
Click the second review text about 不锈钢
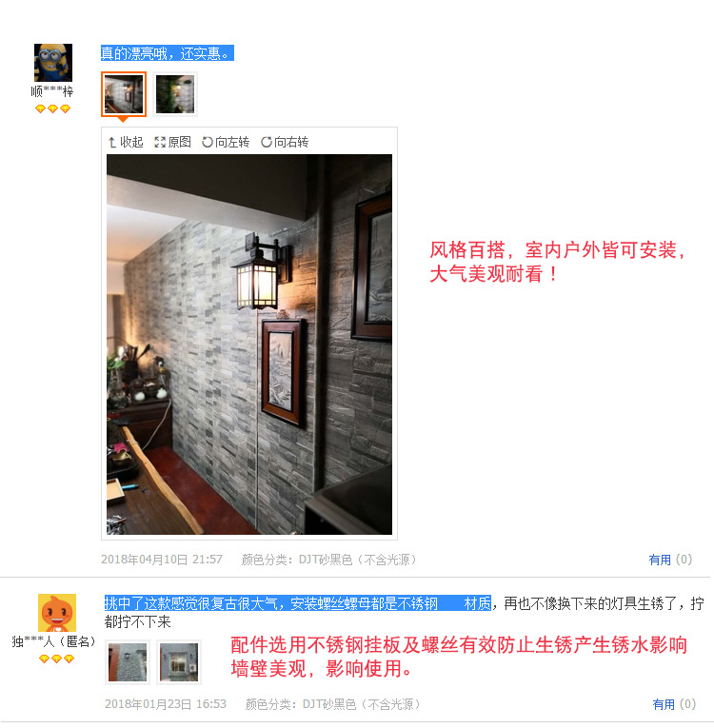(404, 613)
